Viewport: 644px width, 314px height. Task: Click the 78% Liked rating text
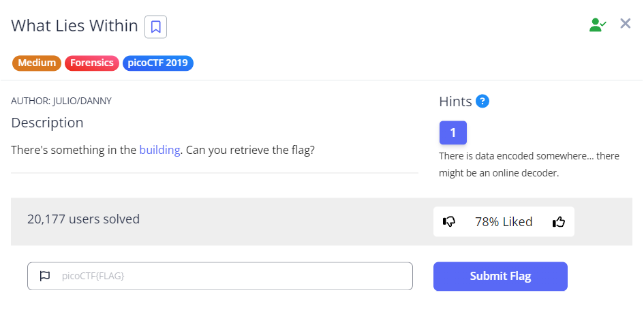504,221
